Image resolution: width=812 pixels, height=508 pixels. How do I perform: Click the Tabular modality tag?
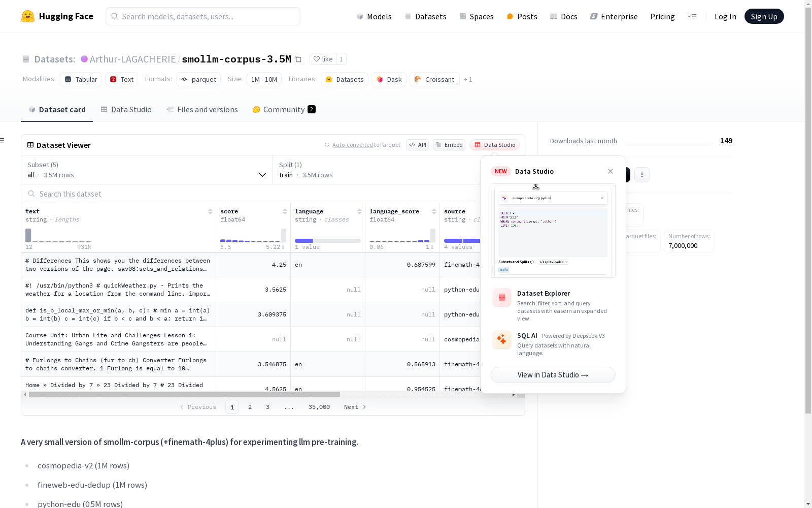pyautogui.click(x=81, y=79)
